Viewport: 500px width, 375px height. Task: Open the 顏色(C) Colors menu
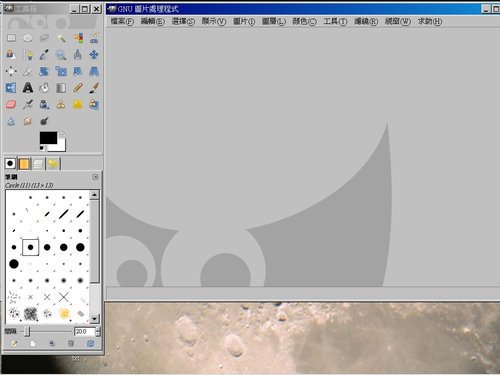pyautogui.click(x=304, y=22)
